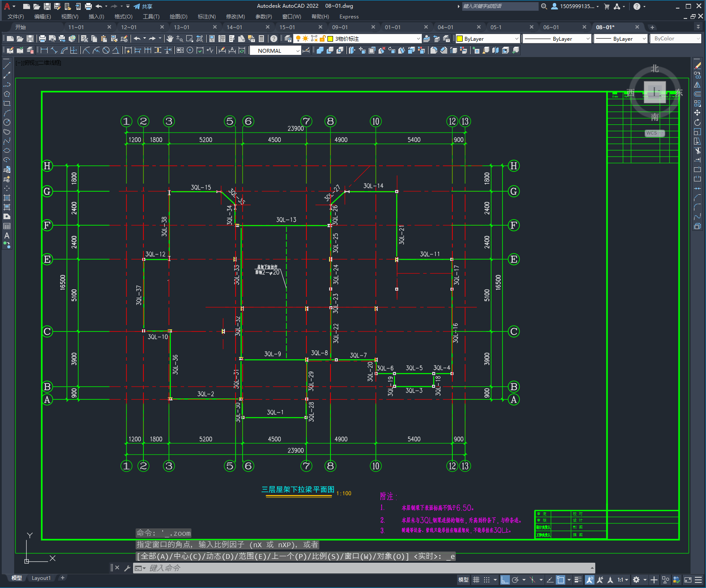Select the Linear dimension tool
This screenshot has width=706, height=588.
tap(44, 50)
